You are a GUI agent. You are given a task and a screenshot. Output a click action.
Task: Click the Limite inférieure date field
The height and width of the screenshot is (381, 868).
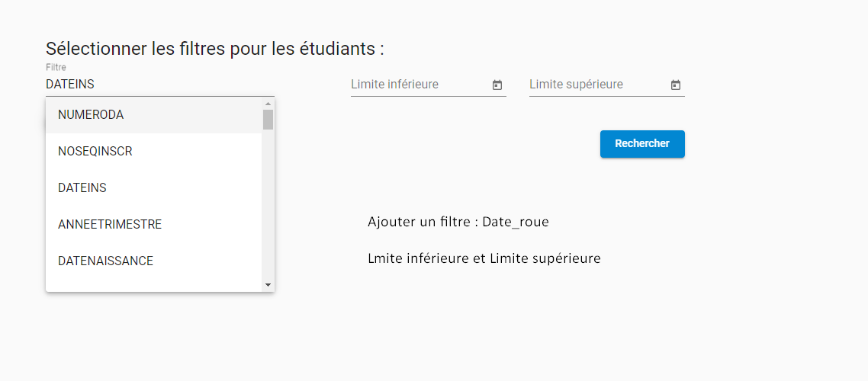click(x=416, y=85)
